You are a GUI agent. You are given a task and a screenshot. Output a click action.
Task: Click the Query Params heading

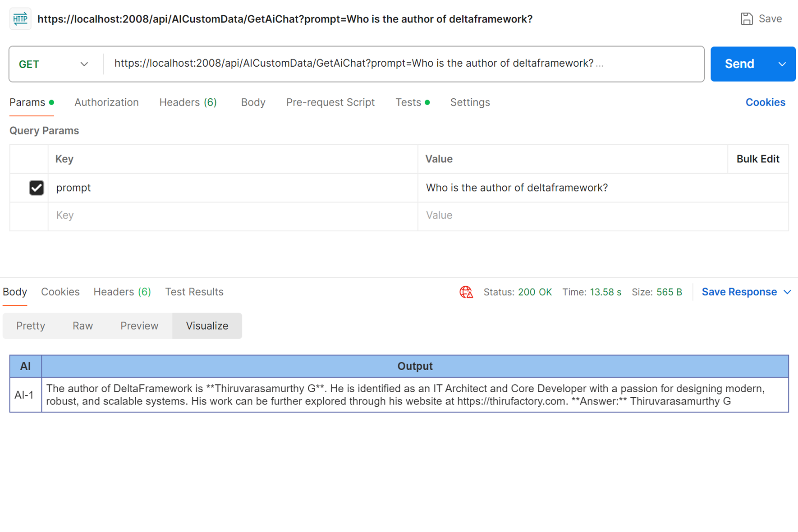click(44, 131)
